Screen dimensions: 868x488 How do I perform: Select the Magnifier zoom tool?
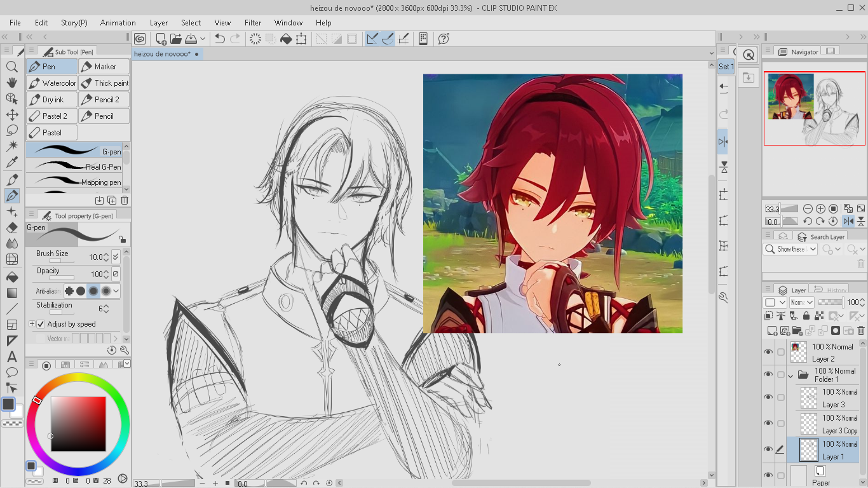tap(11, 67)
